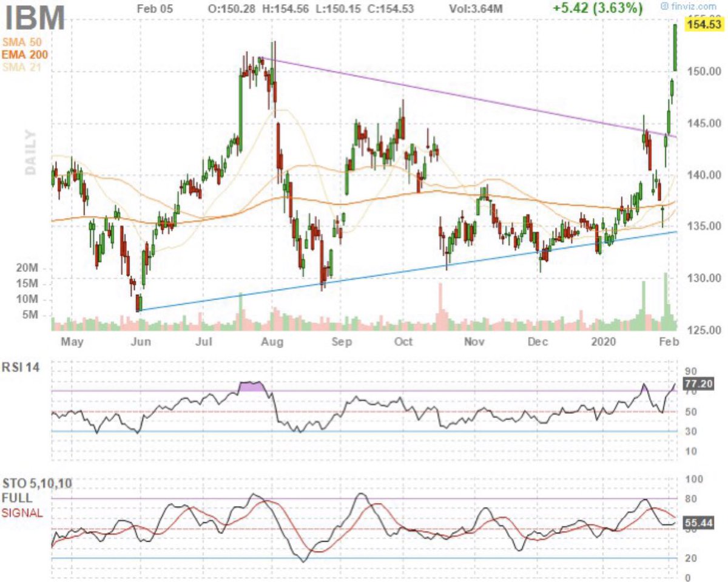
Task: Click the Jun month label
Action: coord(141,342)
